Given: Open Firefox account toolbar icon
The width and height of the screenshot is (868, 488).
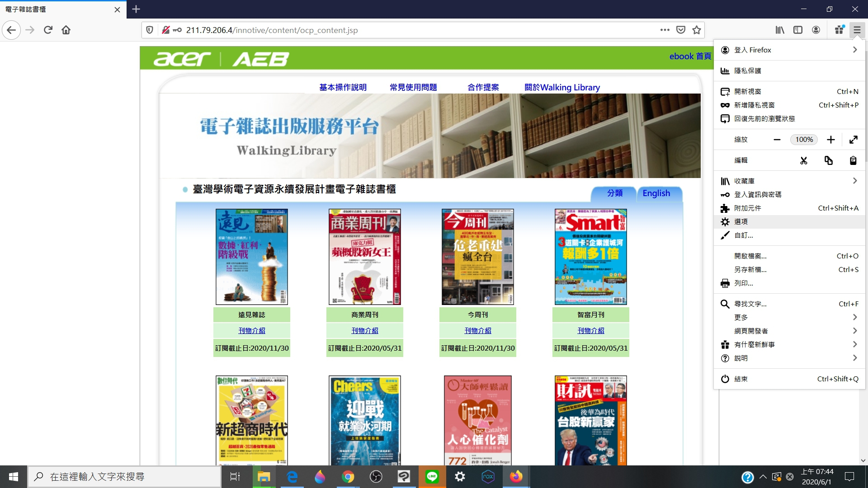Looking at the screenshot, I should [x=816, y=30].
